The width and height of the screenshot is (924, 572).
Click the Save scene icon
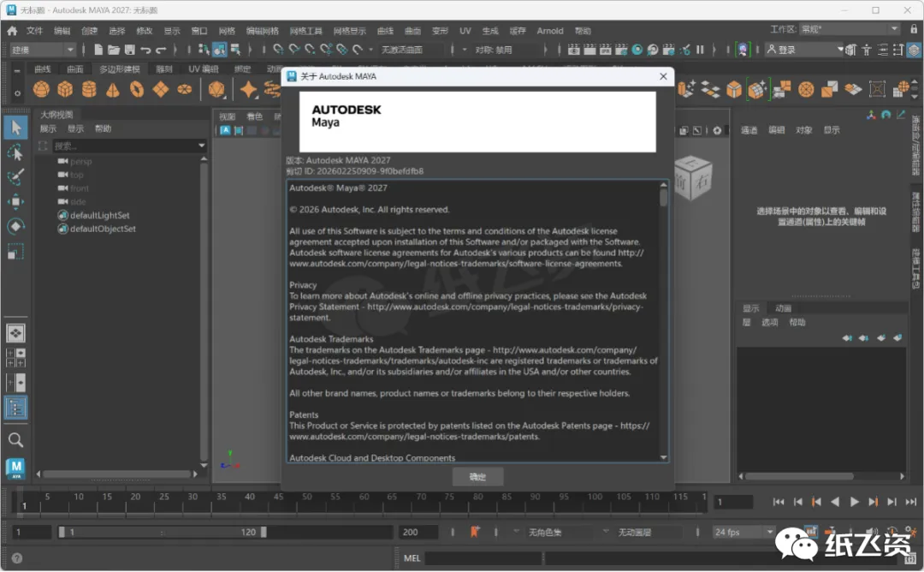tap(130, 50)
